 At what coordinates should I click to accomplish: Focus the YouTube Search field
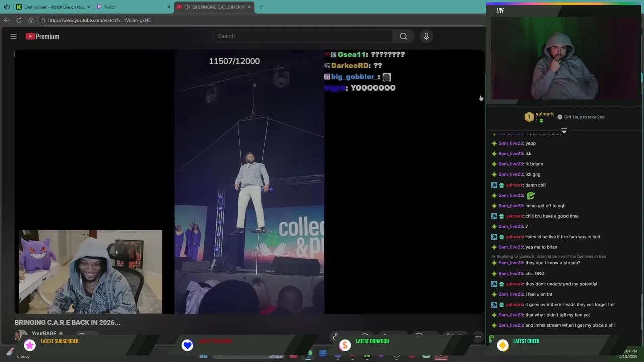(x=303, y=36)
